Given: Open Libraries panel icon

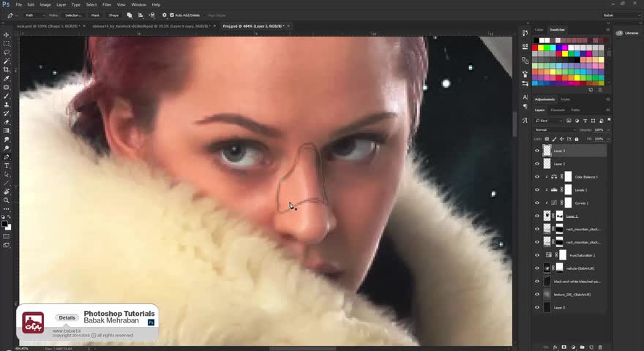Looking at the screenshot, I should 619,33.
